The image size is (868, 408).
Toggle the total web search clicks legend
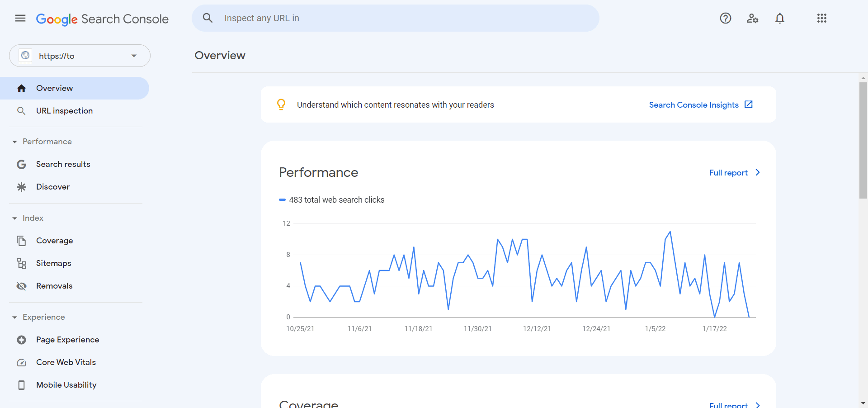(331, 199)
